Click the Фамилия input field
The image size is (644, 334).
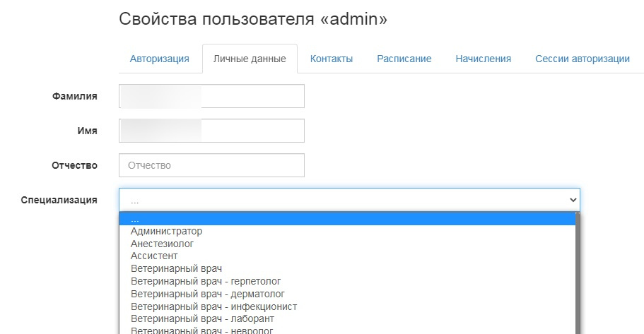(211, 96)
